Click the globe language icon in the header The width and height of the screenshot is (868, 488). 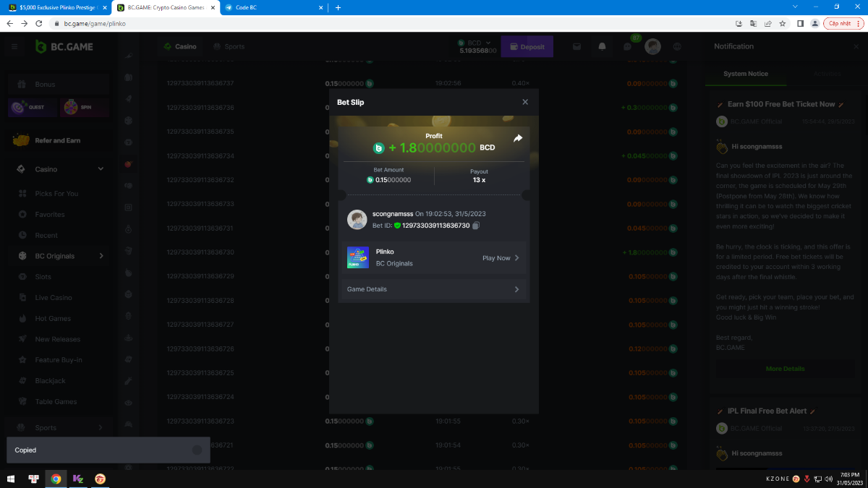click(x=677, y=46)
